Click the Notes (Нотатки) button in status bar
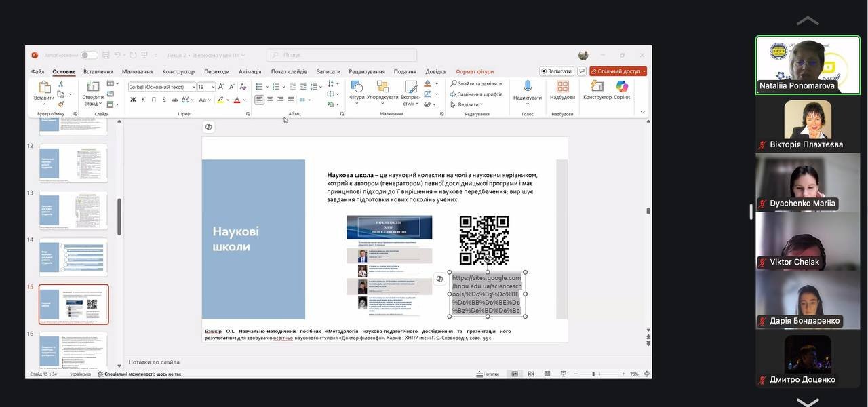Image resolution: width=868 pixels, height=407 pixels. click(488, 374)
